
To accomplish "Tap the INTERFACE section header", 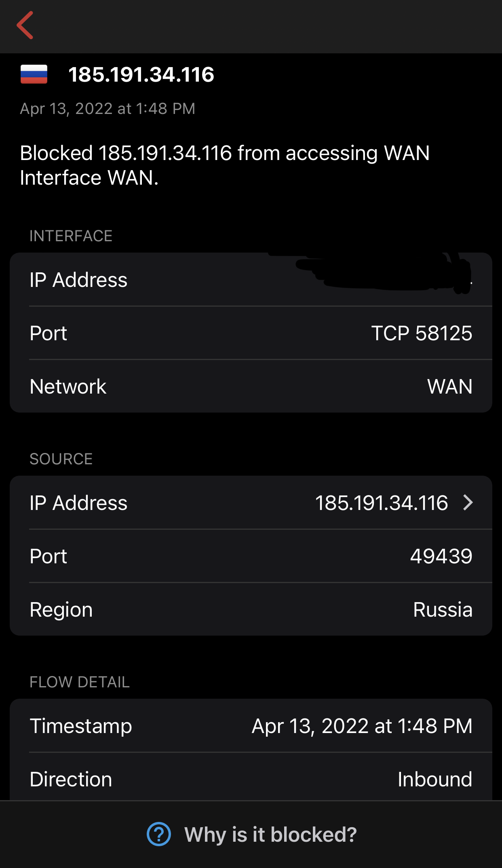I will [x=71, y=236].
